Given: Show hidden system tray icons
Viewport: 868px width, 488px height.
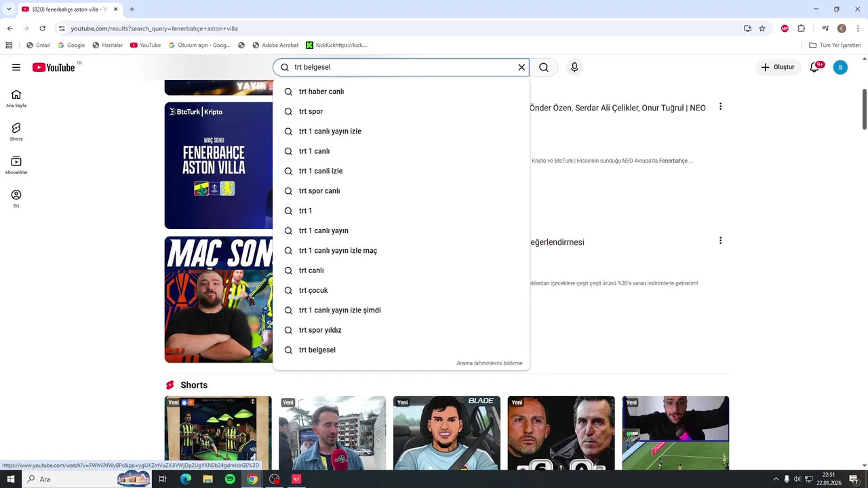Looking at the screenshot, I should click(776, 479).
